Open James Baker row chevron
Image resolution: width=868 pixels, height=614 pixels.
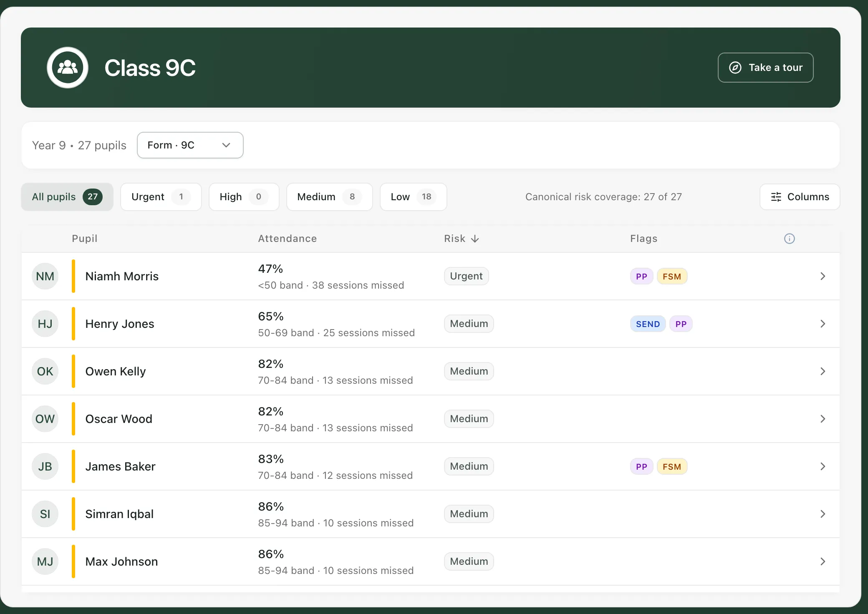823,466
